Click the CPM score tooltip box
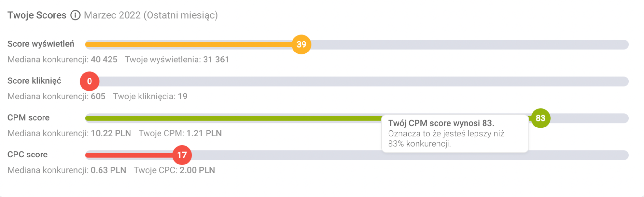 click(455, 133)
